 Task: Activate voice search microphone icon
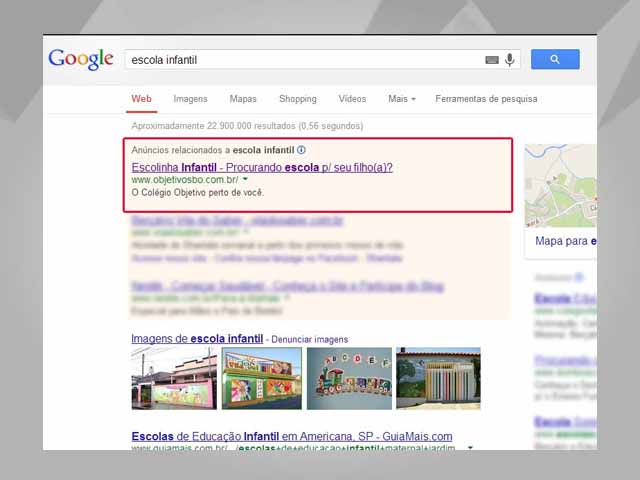509,60
